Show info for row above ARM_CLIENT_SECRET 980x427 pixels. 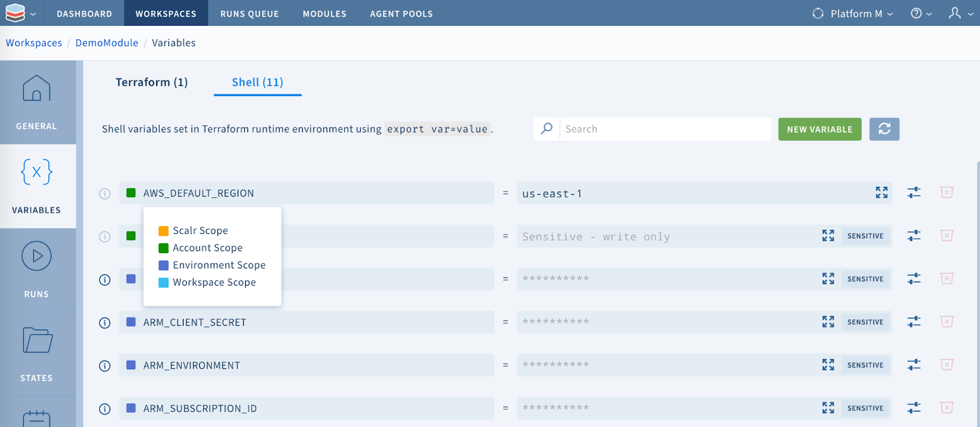[x=105, y=280]
